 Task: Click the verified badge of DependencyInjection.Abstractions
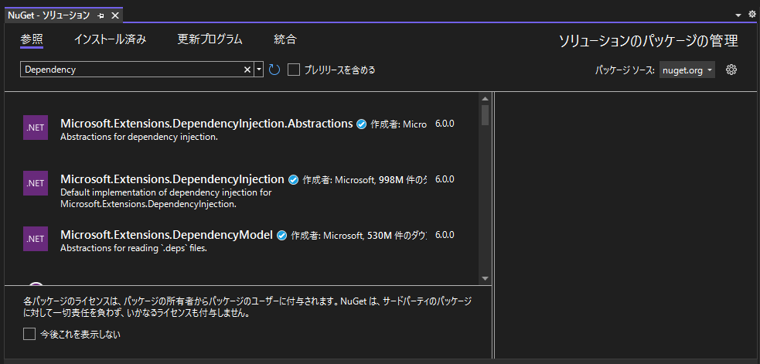pos(361,124)
